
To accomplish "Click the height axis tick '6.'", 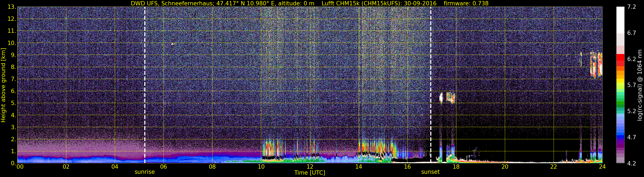I will coord(13,91).
